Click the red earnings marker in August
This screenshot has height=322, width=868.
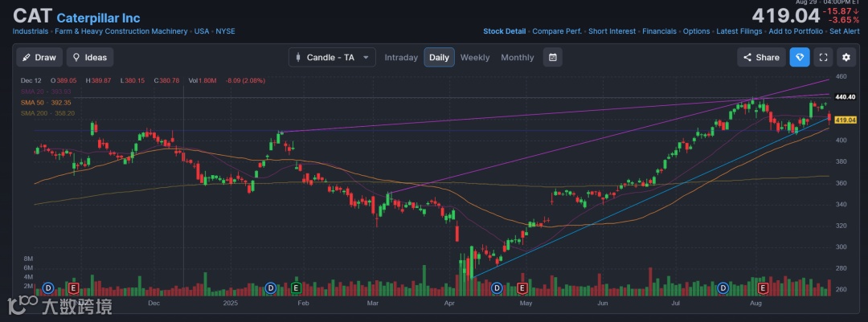coord(763,287)
